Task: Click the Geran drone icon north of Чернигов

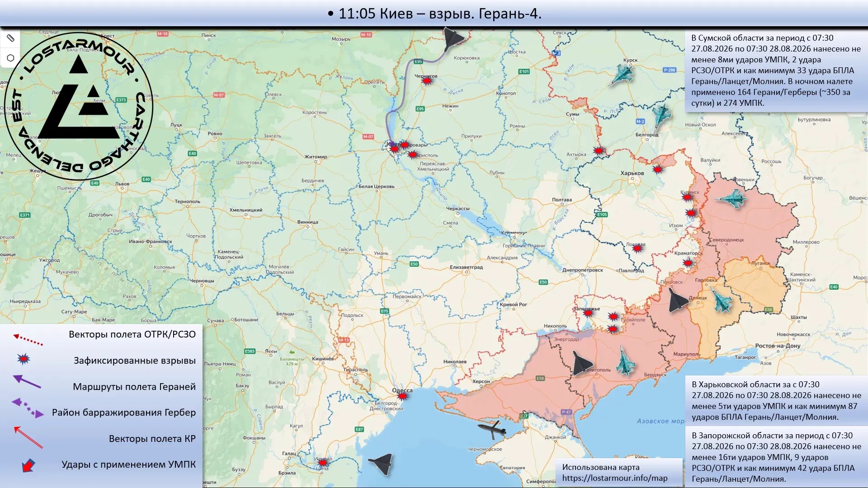Action: pyautogui.click(x=453, y=39)
